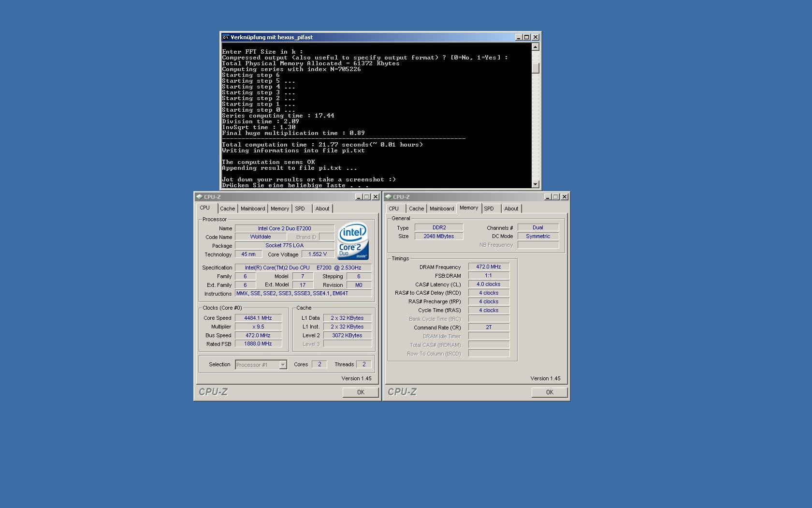Open the Processor #1 selection dropdown
This screenshot has height=508, width=812.
click(x=283, y=365)
